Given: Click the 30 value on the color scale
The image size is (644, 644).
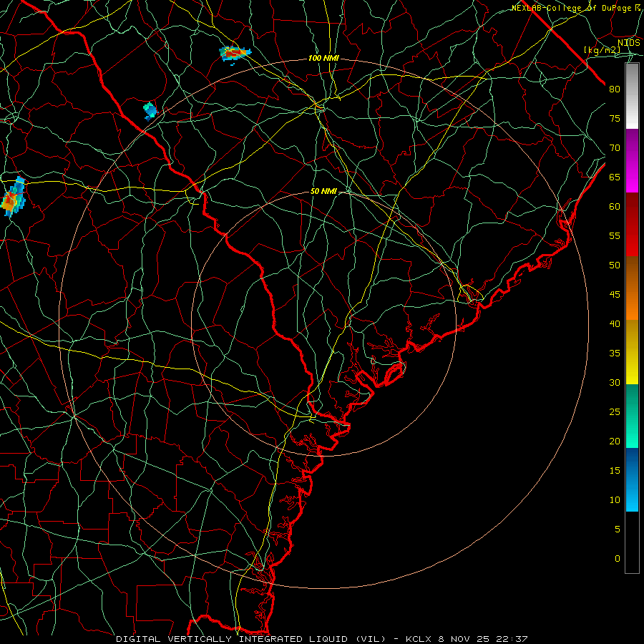Looking at the screenshot, I should (x=615, y=382).
